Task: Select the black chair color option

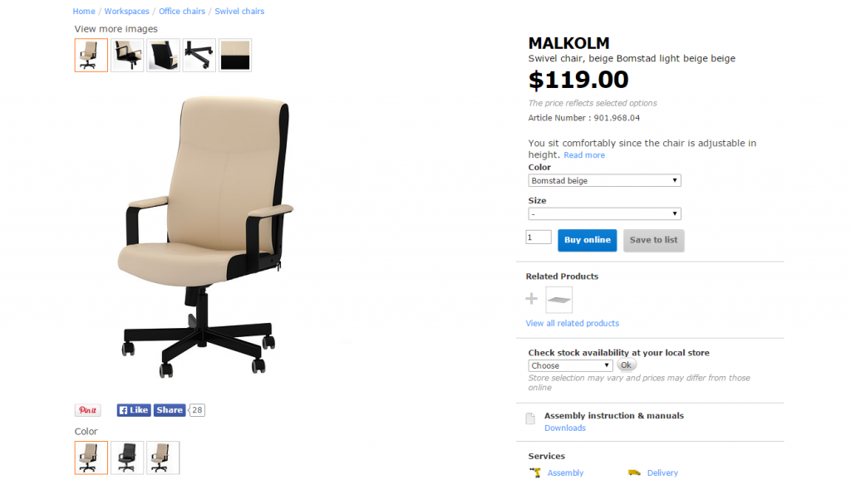Action: tap(127, 458)
